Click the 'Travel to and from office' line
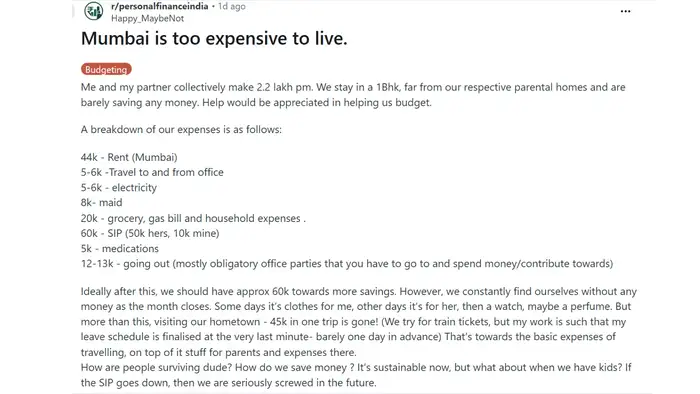This screenshot has width=700, height=394. pos(152,172)
